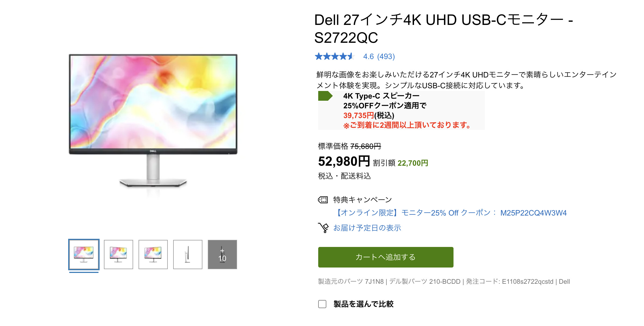Select the side-profile monitor thumbnail
The width and height of the screenshot is (644, 326).
pyautogui.click(x=188, y=255)
